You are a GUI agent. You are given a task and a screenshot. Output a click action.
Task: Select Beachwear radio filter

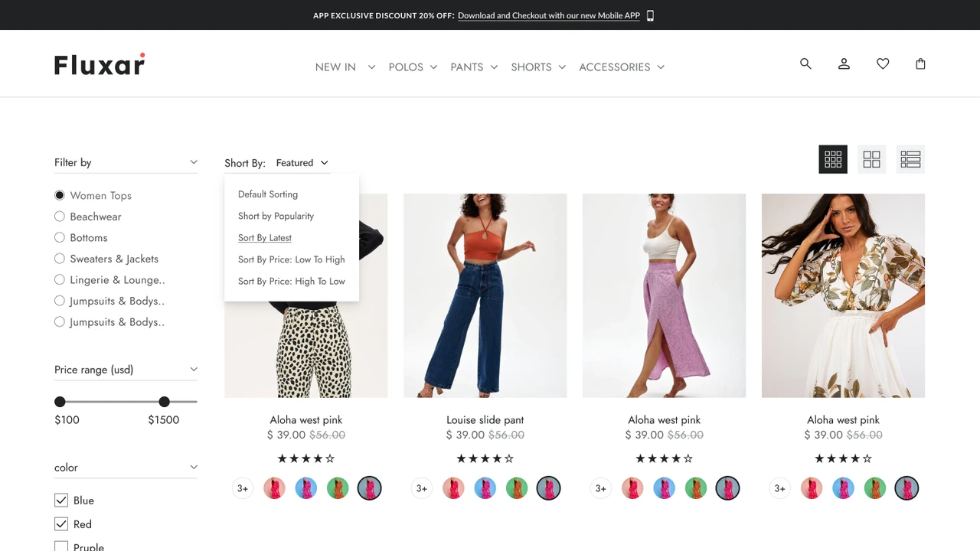60,217
